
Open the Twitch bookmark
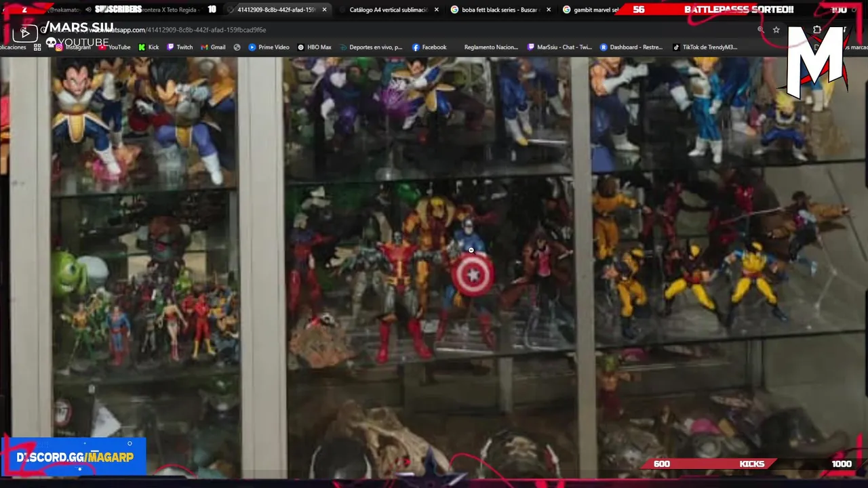(x=180, y=47)
